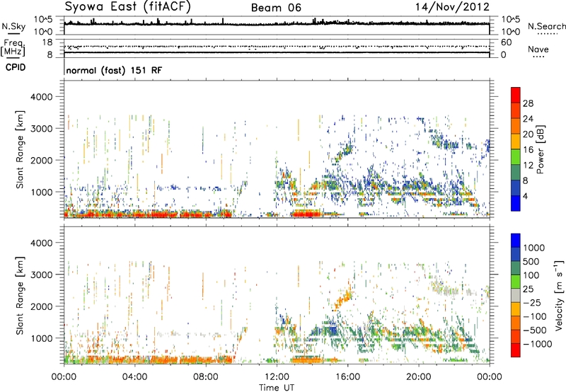Click the gray band of velocity colorbar
566x392 pixels.
click(516, 295)
